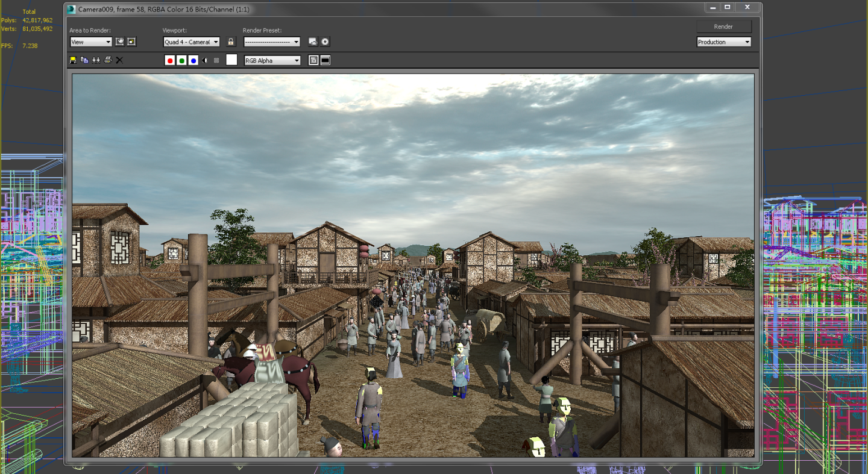This screenshot has height=474, width=868.
Task: Open the Render Preset dropdown
Action: [272, 42]
